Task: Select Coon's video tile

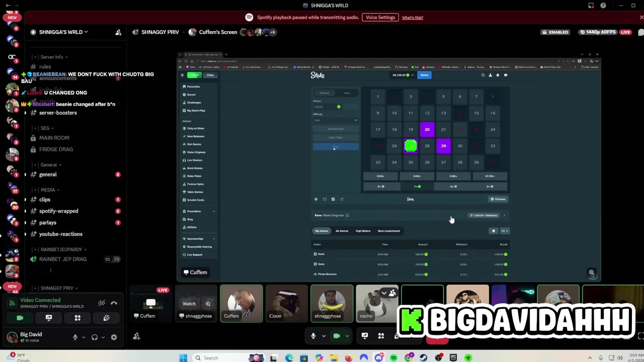Action: point(286,303)
